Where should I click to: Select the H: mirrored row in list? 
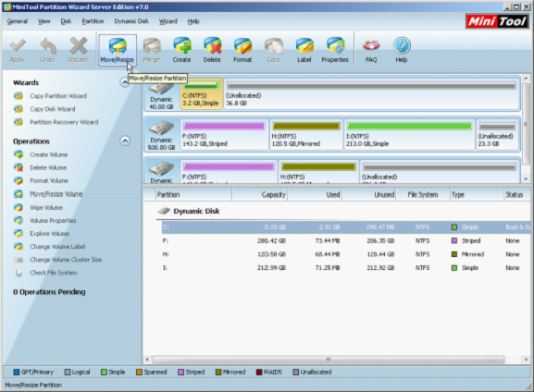coord(346,254)
